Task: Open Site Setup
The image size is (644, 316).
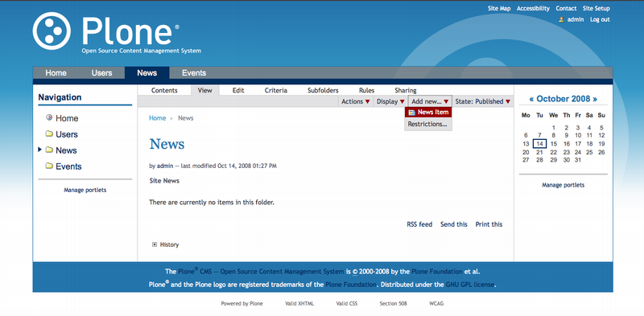Action: coord(597,8)
